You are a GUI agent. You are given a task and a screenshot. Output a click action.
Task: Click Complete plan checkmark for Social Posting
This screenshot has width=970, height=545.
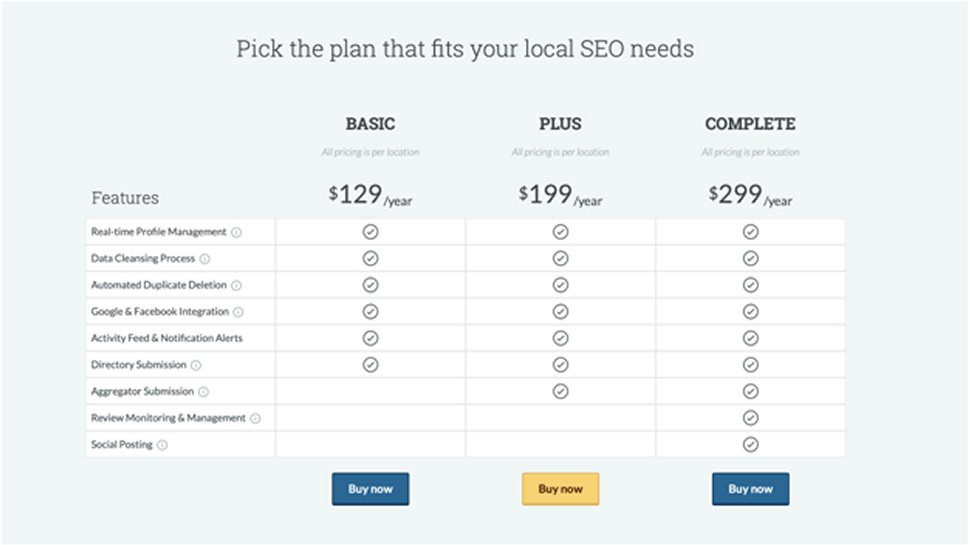[x=750, y=445]
